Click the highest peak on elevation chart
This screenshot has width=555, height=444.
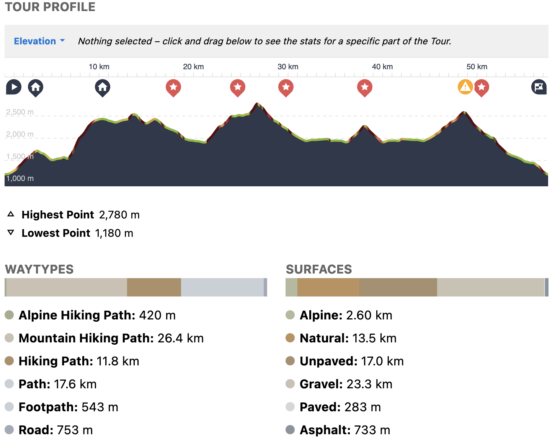[x=258, y=104]
